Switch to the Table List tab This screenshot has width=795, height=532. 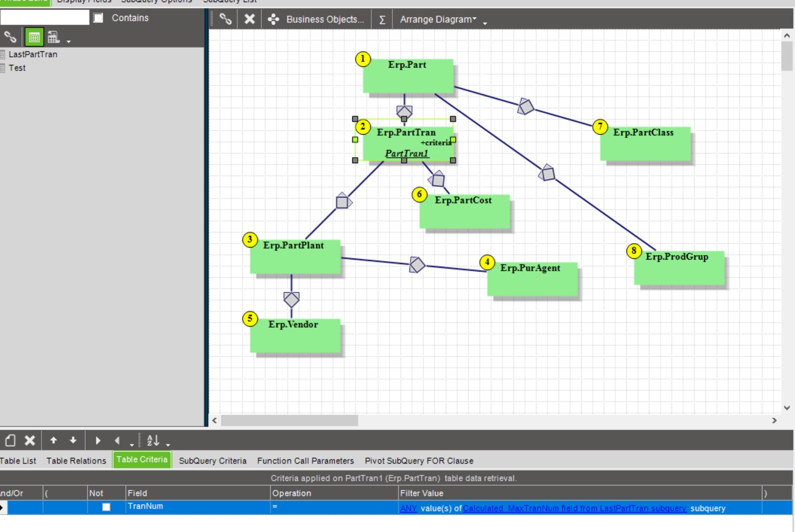tap(18, 461)
